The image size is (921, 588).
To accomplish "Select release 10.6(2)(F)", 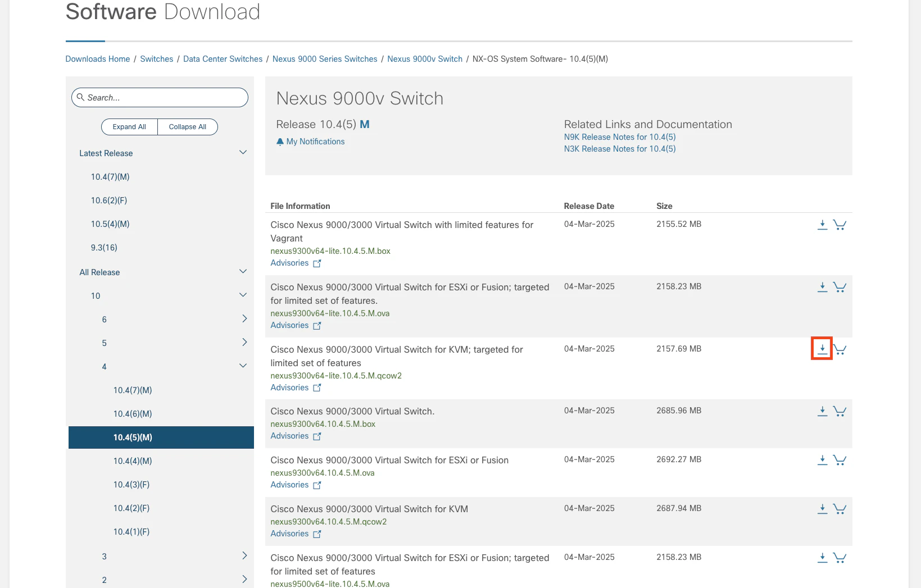I will point(109,200).
